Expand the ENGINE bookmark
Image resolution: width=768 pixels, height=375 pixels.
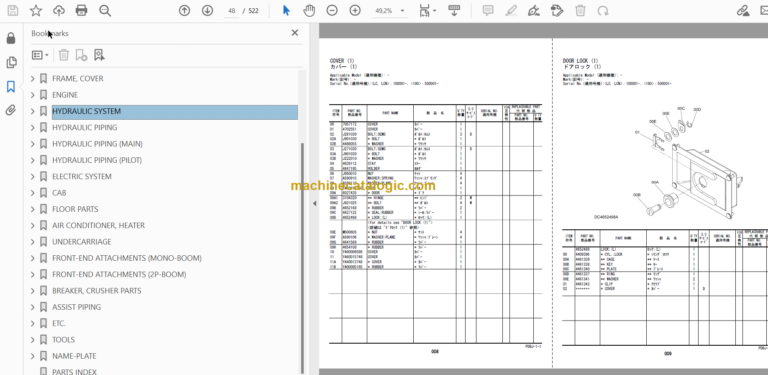(x=33, y=95)
